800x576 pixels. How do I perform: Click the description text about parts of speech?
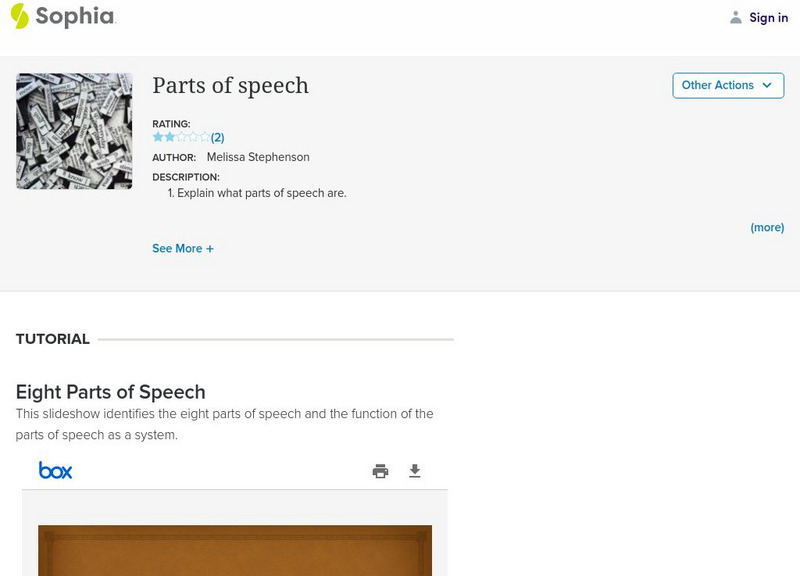click(x=261, y=193)
